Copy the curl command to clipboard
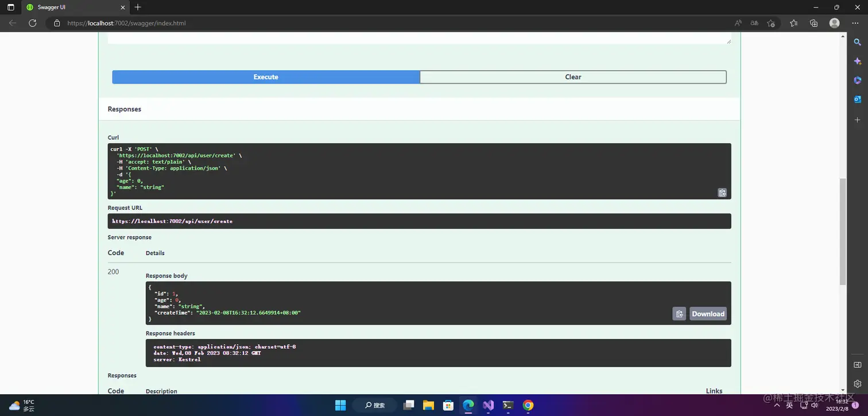Image resolution: width=868 pixels, height=416 pixels. [722, 193]
